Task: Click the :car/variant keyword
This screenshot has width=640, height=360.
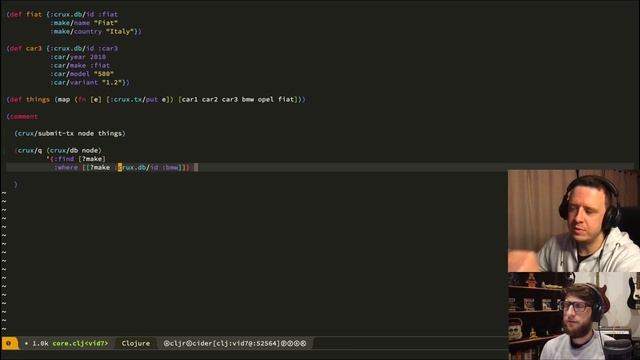Action: click(74, 82)
